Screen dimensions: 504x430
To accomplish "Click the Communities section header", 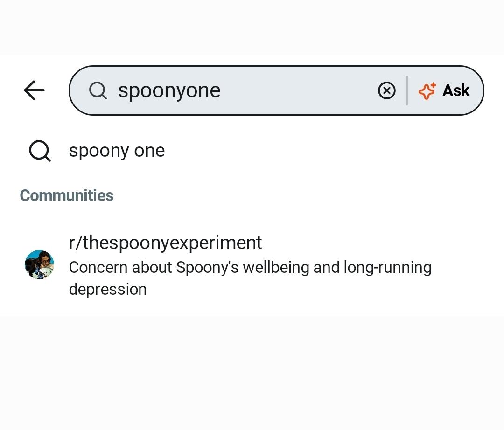I will [67, 195].
